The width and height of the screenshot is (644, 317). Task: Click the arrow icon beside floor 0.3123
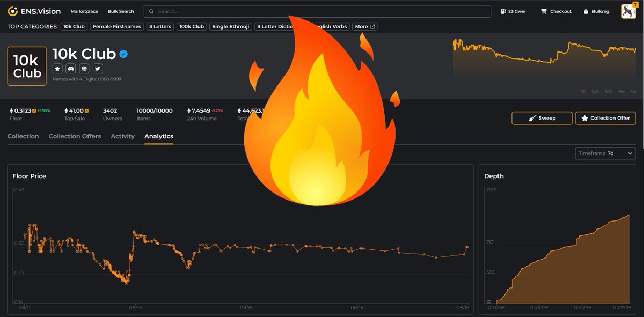(x=34, y=110)
